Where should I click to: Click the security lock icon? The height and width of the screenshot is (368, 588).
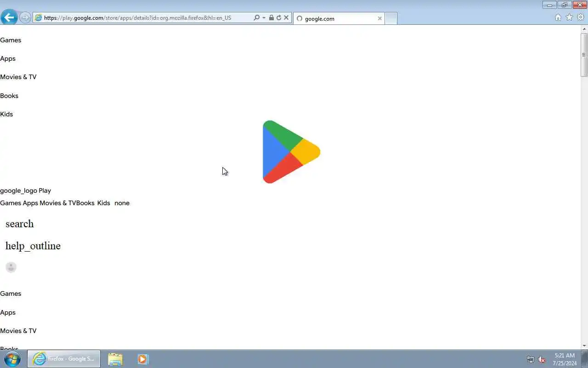pyautogui.click(x=271, y=17)
